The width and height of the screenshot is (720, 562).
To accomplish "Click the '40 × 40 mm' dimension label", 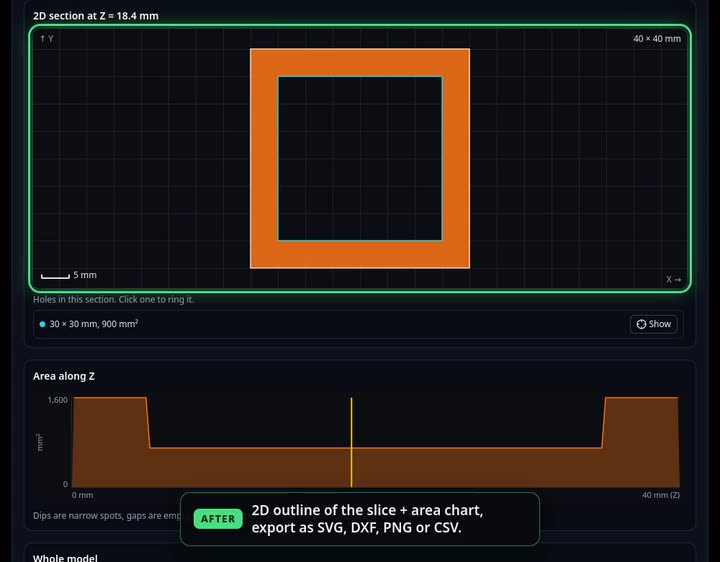I will 657,39.
